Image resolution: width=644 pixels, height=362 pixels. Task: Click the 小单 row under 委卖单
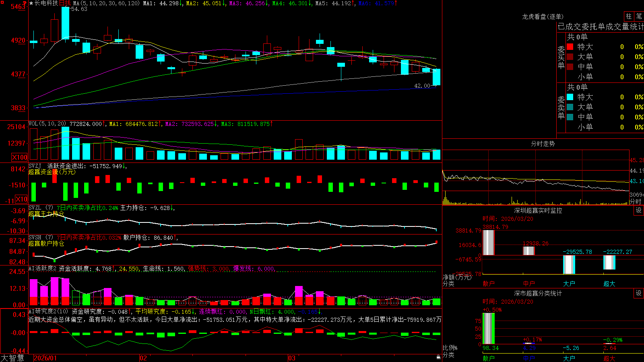[605, 127]
